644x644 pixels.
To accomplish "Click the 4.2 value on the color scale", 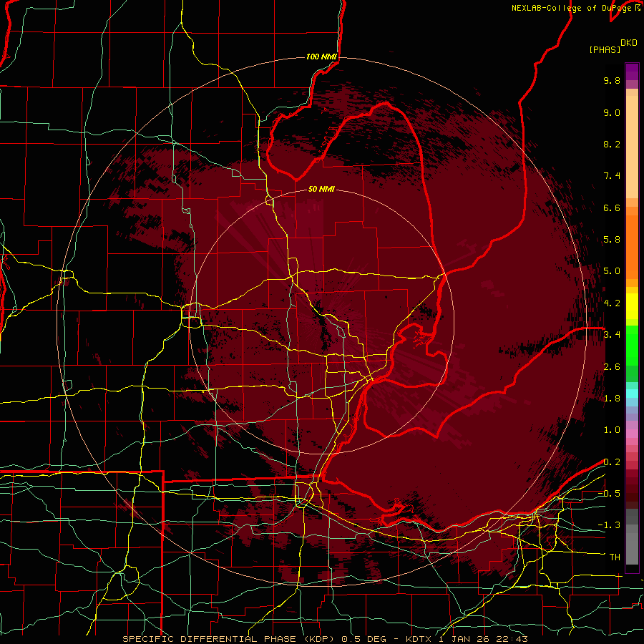I will (612, 303).
